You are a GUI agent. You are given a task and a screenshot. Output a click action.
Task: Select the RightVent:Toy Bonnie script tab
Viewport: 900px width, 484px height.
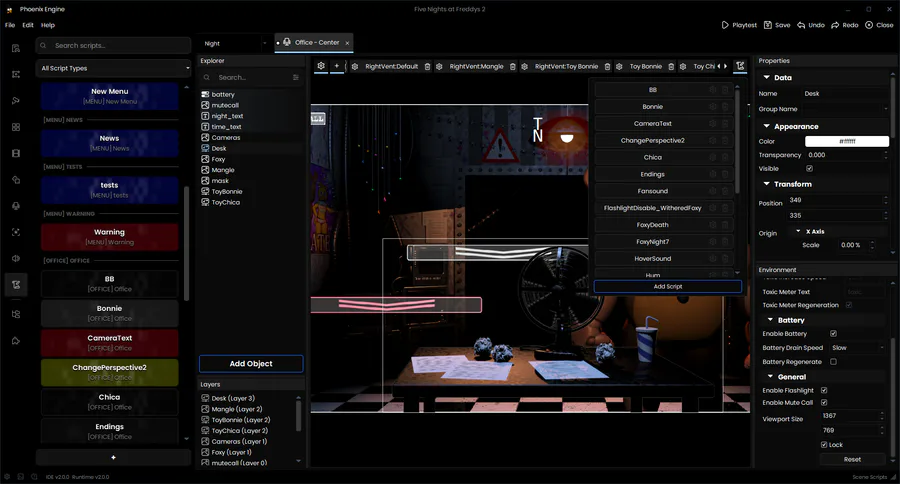566,67
